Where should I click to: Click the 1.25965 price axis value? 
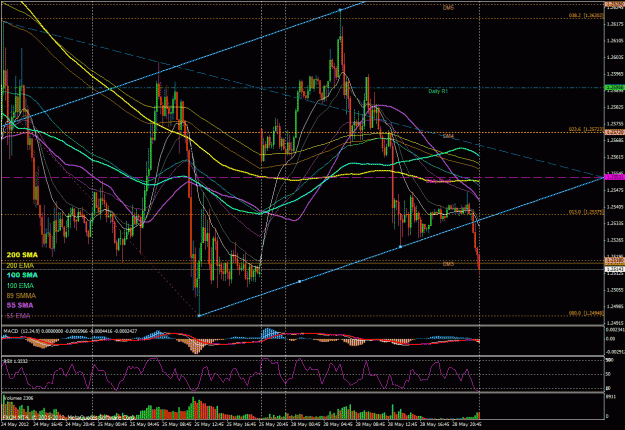click(615, 74)
